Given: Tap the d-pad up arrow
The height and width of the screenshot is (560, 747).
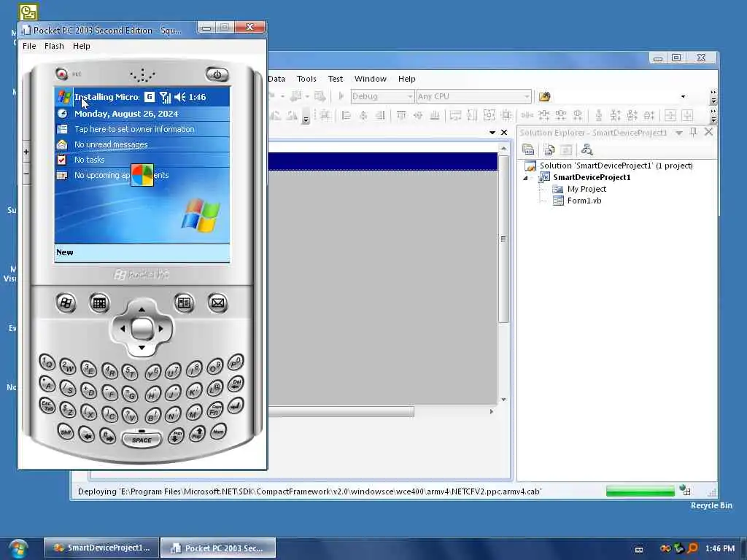Looking at the screenshot, I should click(x=142, y=309).
